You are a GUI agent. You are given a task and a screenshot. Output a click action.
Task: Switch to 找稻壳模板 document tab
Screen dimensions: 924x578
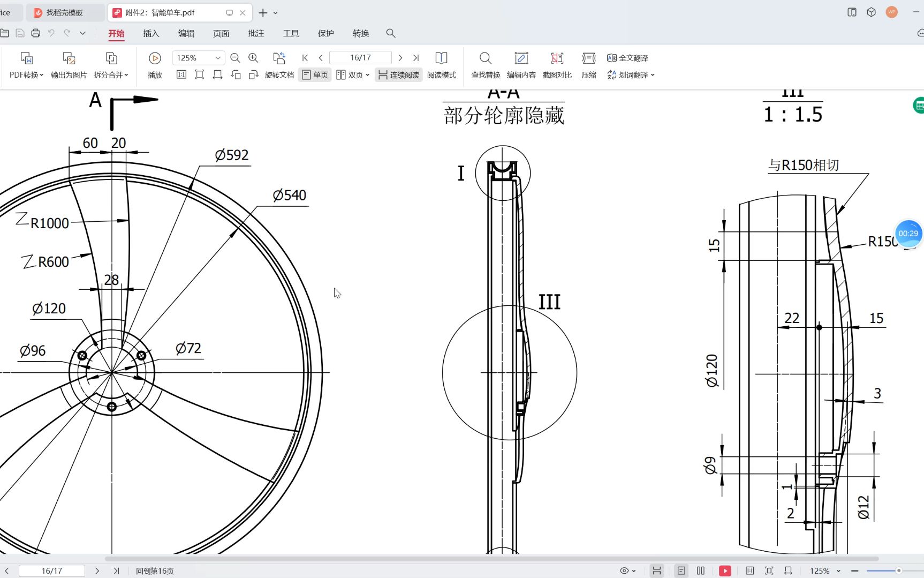(x=65, y=13)
